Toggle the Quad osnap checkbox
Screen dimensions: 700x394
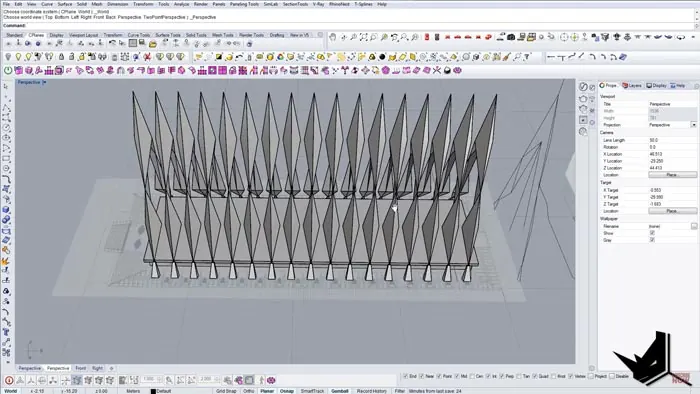(x=535, y=376)
